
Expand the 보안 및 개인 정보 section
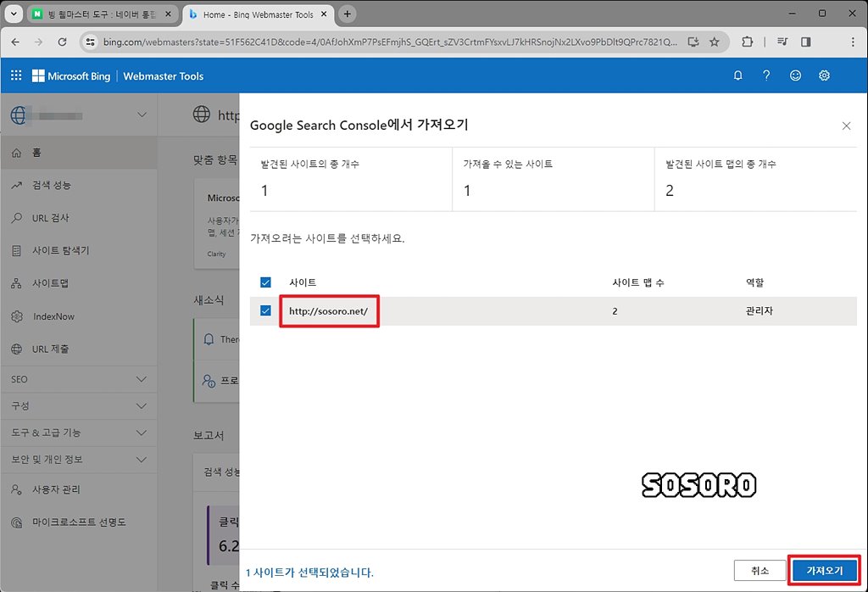[x=79, y=460]
